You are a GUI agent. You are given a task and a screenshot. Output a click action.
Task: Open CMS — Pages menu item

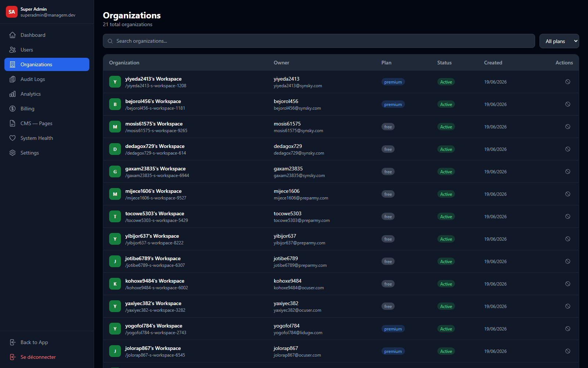click(x=47, y=123)
